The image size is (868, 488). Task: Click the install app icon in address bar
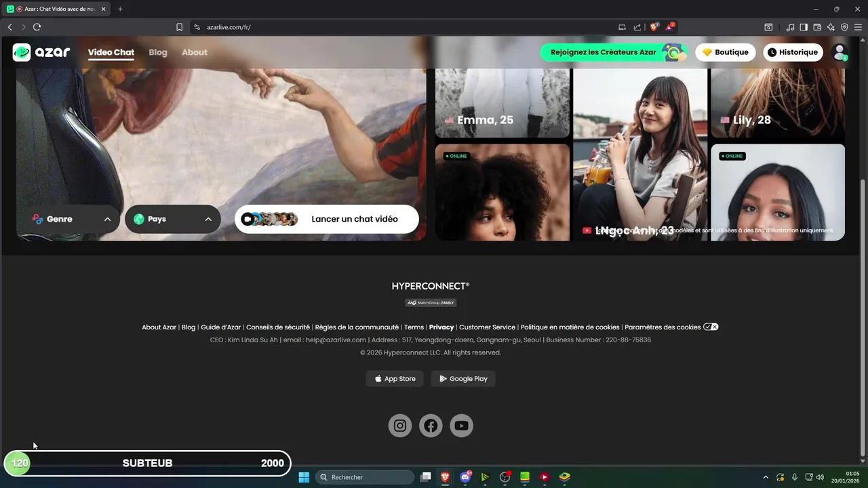click(622, 27)
